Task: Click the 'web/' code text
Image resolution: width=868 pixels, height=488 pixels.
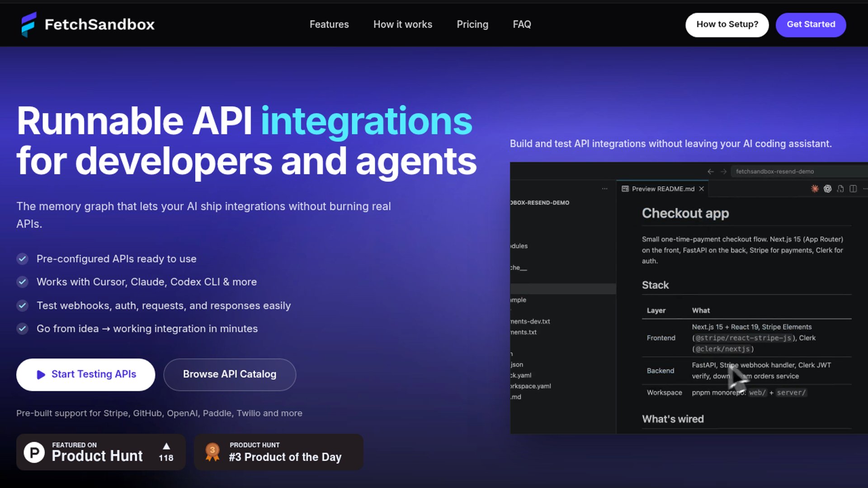Action: [x=758, y=393]
